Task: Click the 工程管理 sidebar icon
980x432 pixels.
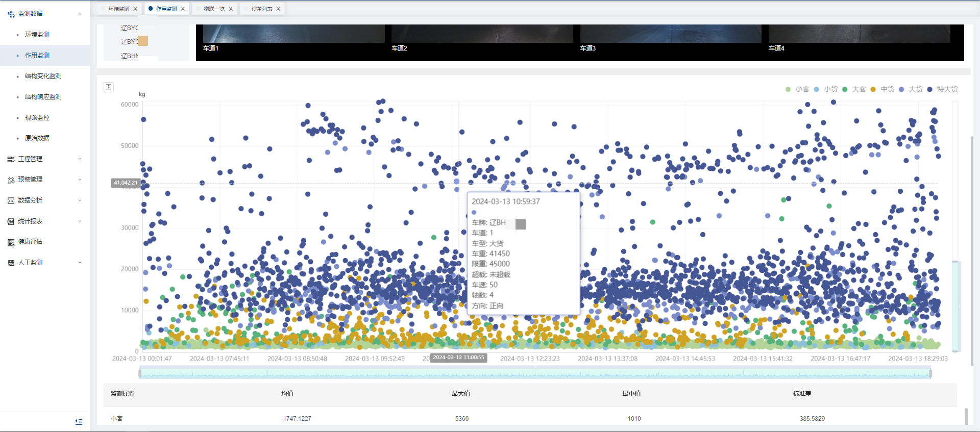Action: (11, 159)
